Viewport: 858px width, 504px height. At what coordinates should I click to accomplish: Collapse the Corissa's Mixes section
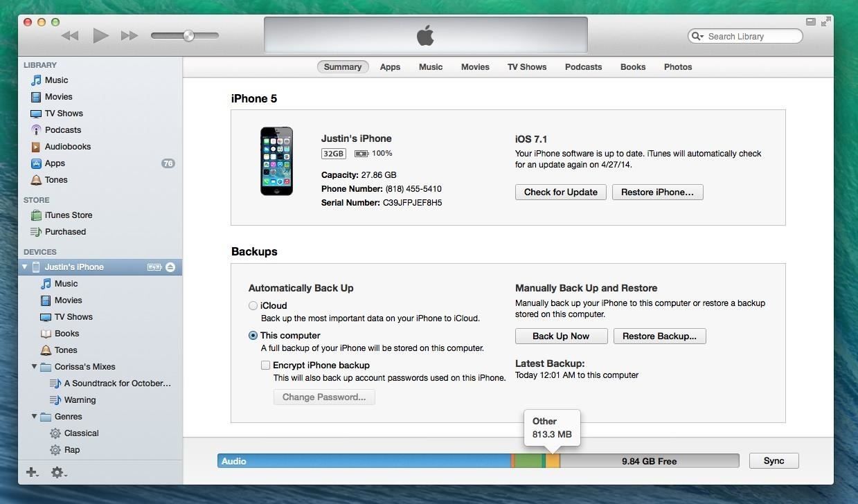[x=34, y=366]
